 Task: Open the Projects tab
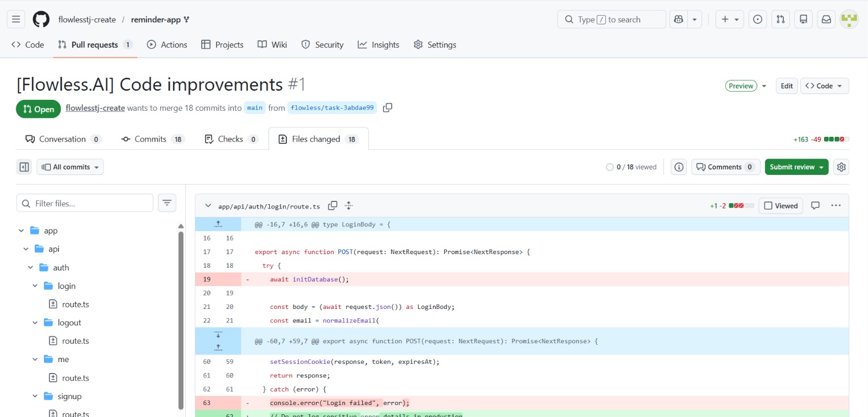(222, 45)
